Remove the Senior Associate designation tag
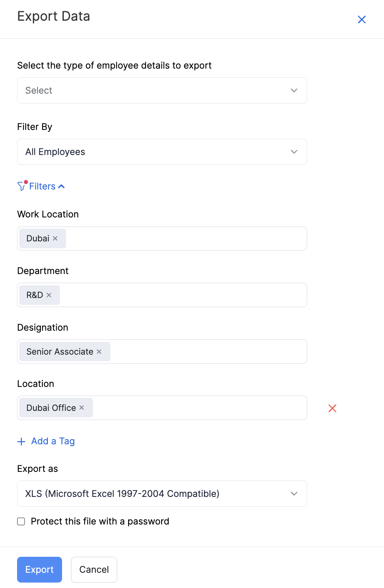The image size is (384, 588). tap(99, 351)
